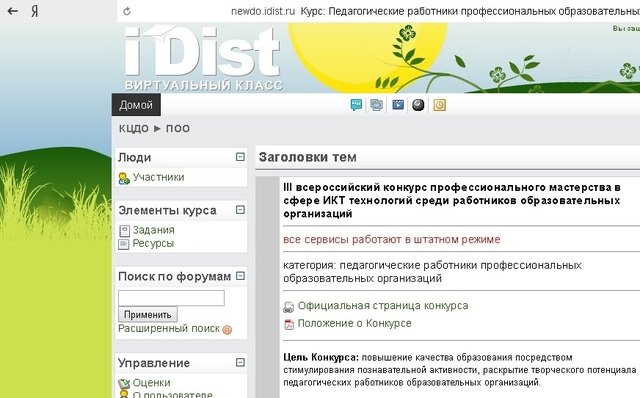The height and width of the screenshot is (398, 640).
Task: Click the Задания notebook icon
Action: (124, 231)
